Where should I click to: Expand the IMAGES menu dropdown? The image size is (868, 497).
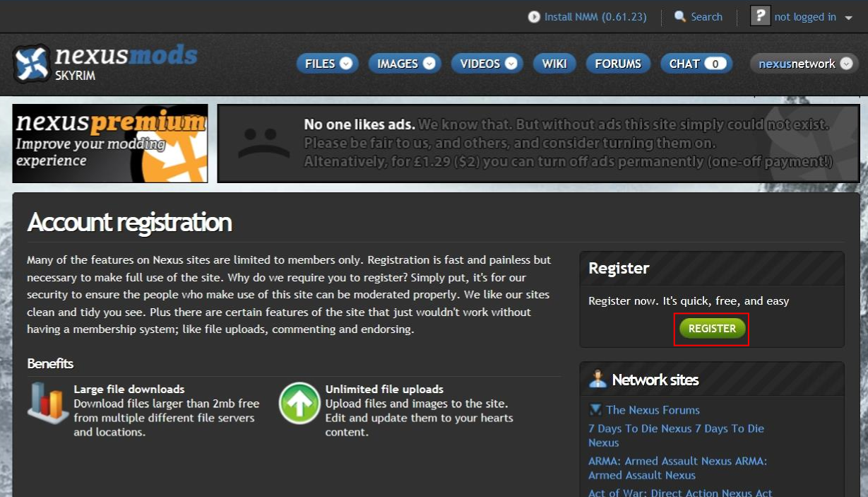pyautogui.click(x=429, y=64)
